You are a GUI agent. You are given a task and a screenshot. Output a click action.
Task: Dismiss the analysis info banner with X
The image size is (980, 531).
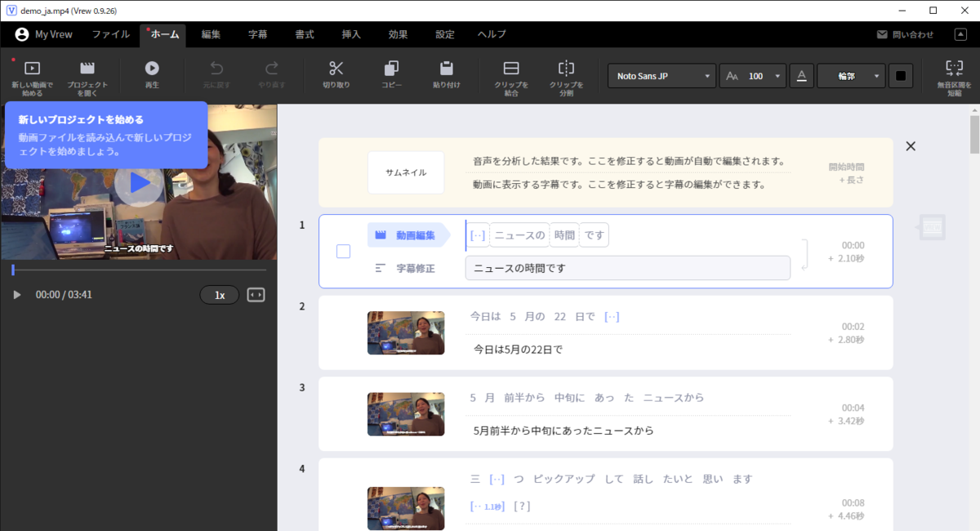pyautogui.click(x=911, y=145)
